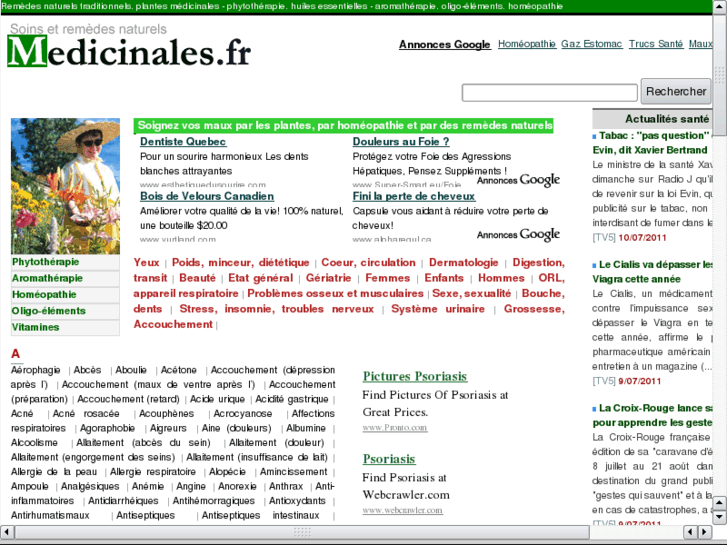Open the Dentiste Quebec ad
This screenshot has width=727, height=545.
pos(183,141)
